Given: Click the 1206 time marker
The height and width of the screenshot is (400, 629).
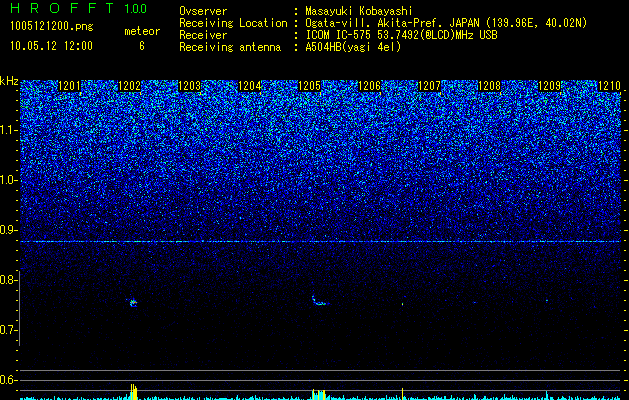Looking at the screenshot, I should coord(369,86).
